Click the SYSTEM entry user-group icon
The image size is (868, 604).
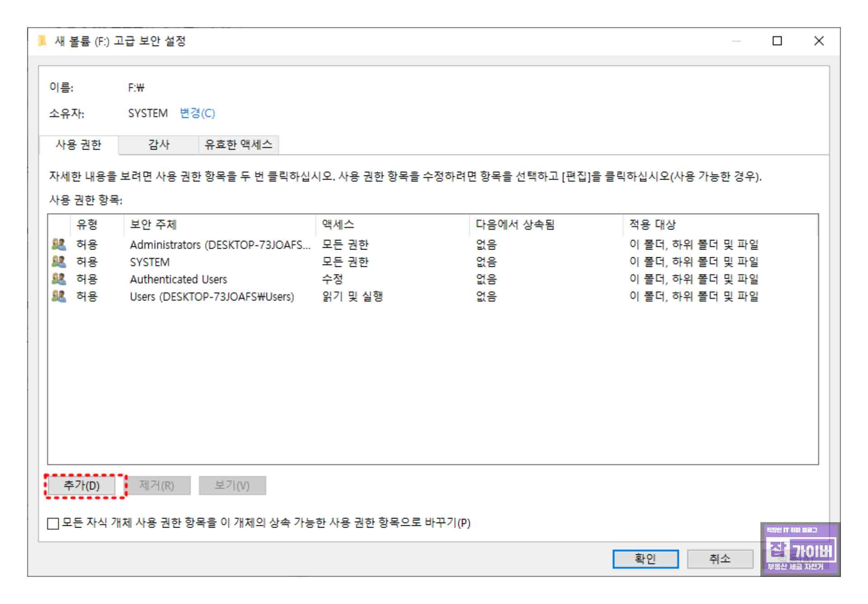[x=59, y=262]
